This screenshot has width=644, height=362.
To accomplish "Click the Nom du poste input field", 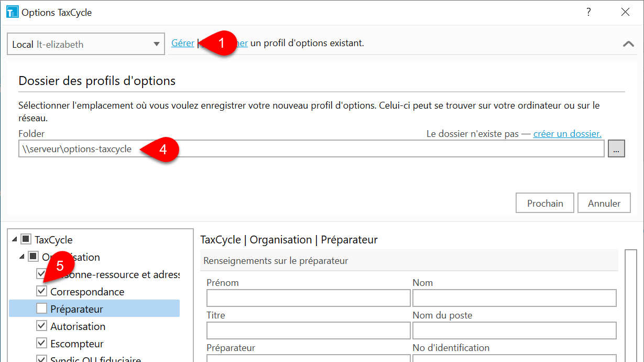I will point(514,331).
